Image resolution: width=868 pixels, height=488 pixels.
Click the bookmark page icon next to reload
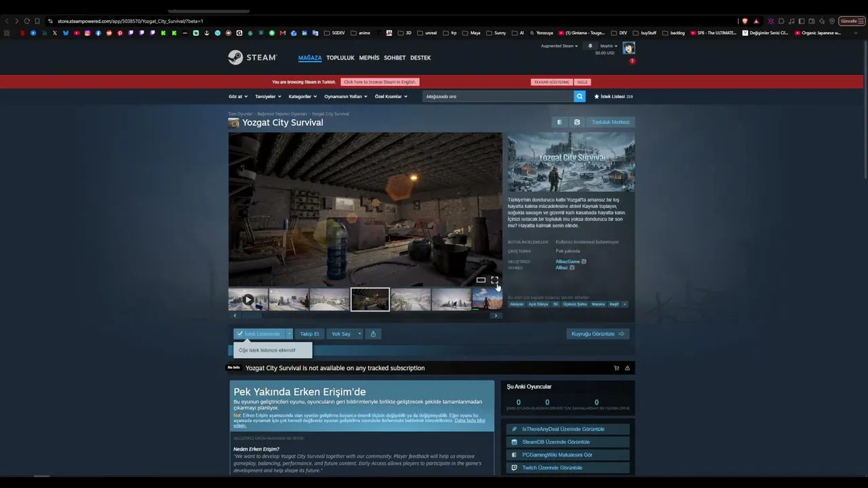pyautogui.click(x=37, y=21)
